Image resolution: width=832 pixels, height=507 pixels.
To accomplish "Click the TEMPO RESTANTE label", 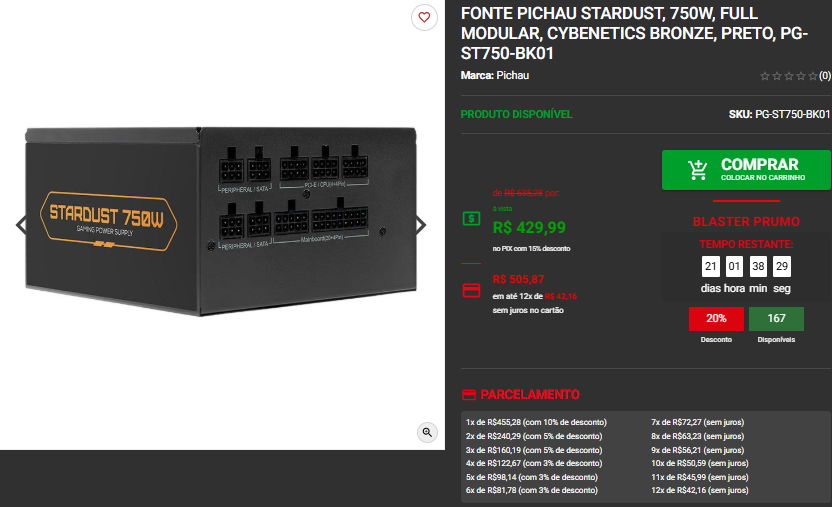I will tap(746, 244).
